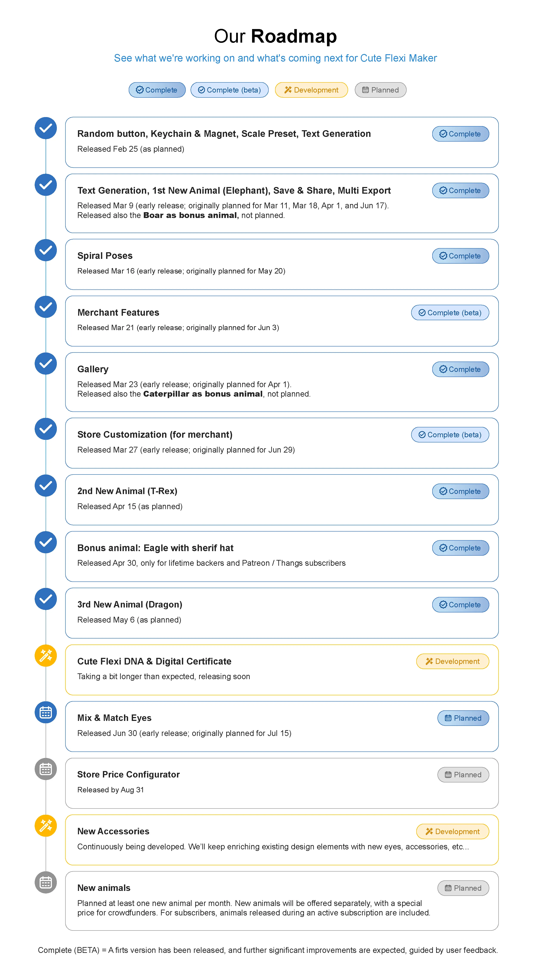Select the Complete filter in the top legend
Image resolution: width=536 pixels, height=980 pixels.
point(157,90)
